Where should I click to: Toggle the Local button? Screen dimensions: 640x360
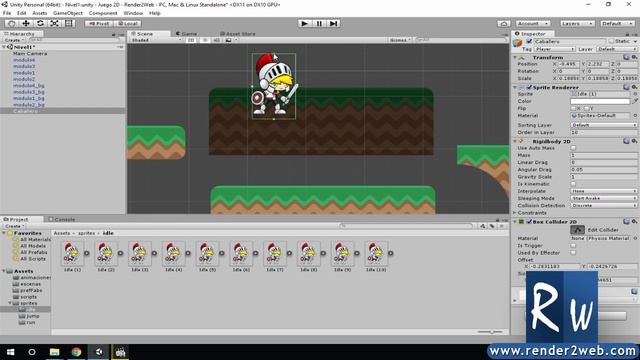coord(127,24)
